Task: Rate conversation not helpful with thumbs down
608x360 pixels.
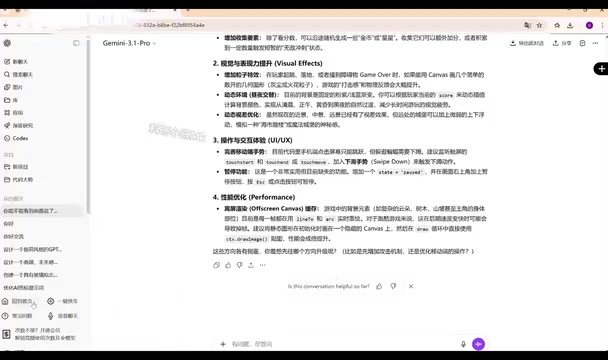Action: [x=394, y=286]
